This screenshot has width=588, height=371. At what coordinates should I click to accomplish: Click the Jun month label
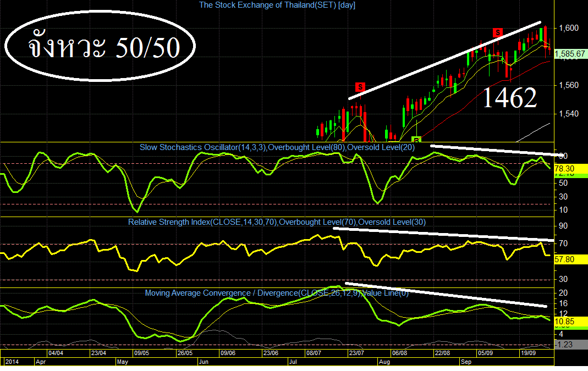(204, 362)
